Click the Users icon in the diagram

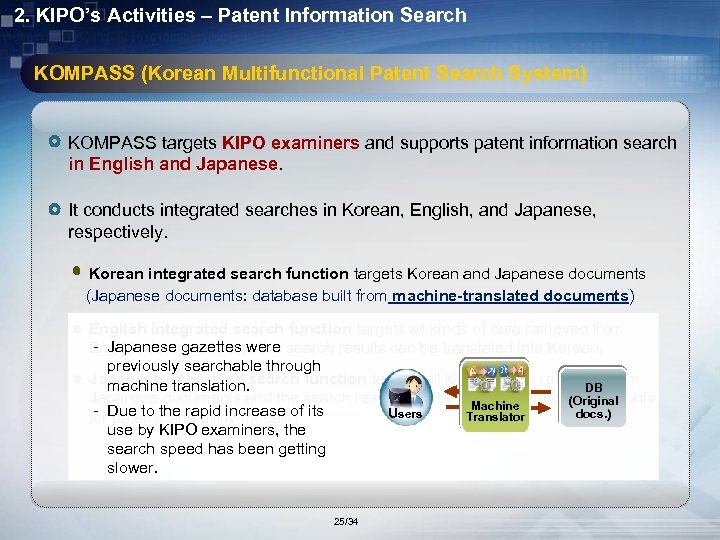pyautogui.click(x=406, y=397)
